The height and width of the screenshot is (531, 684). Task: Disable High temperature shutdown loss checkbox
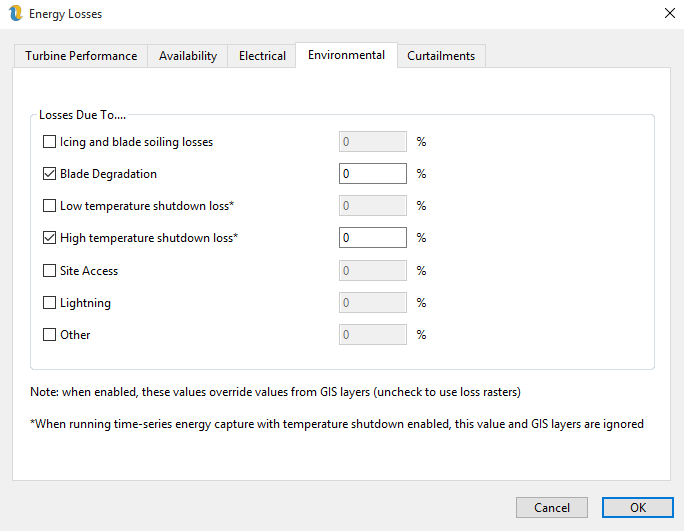pos(50,238)
